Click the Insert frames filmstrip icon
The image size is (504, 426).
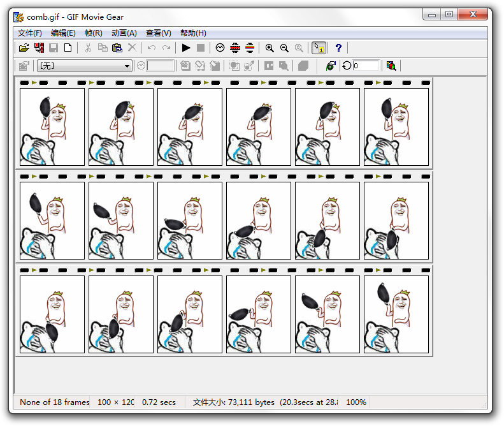point(40,48)
